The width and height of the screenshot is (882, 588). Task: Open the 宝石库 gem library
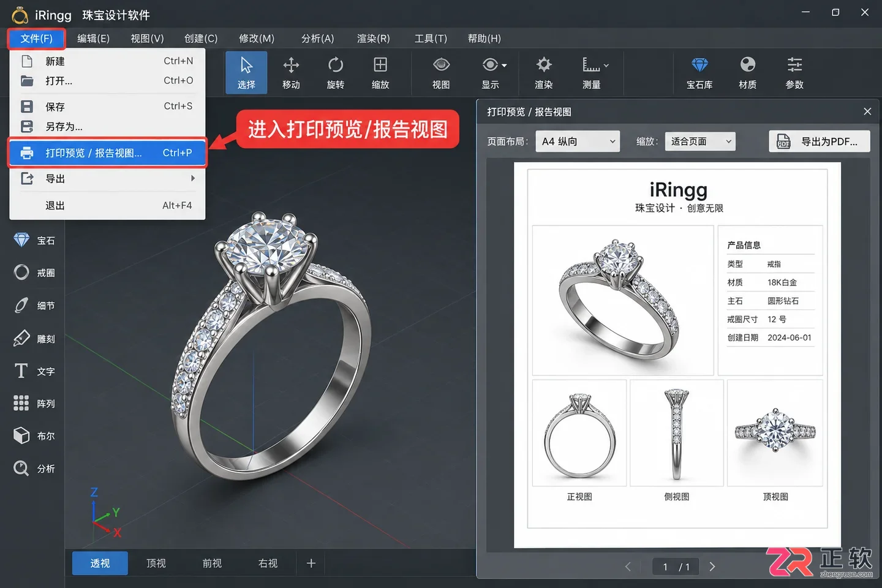(699, 72)
